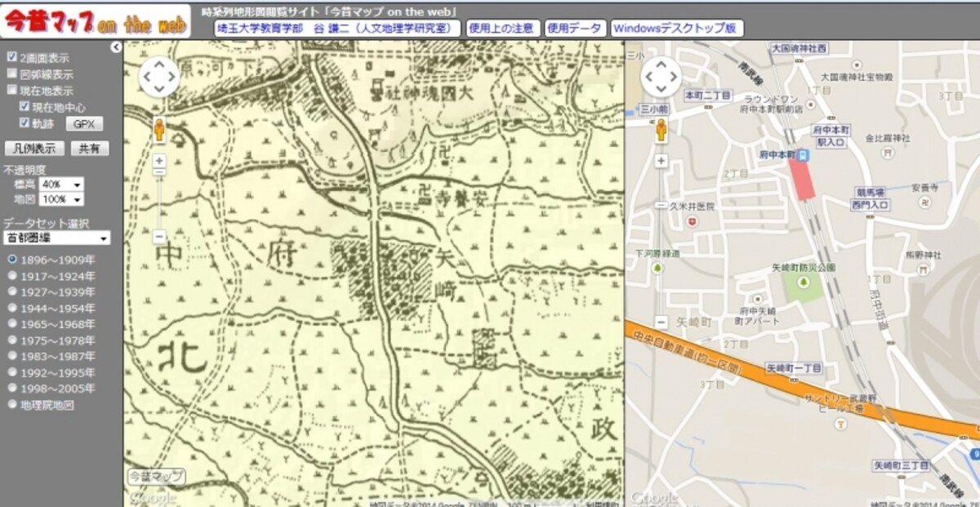
Task: Click the 大国魂神社西 intersection label
Action: [x=799, y=49]
